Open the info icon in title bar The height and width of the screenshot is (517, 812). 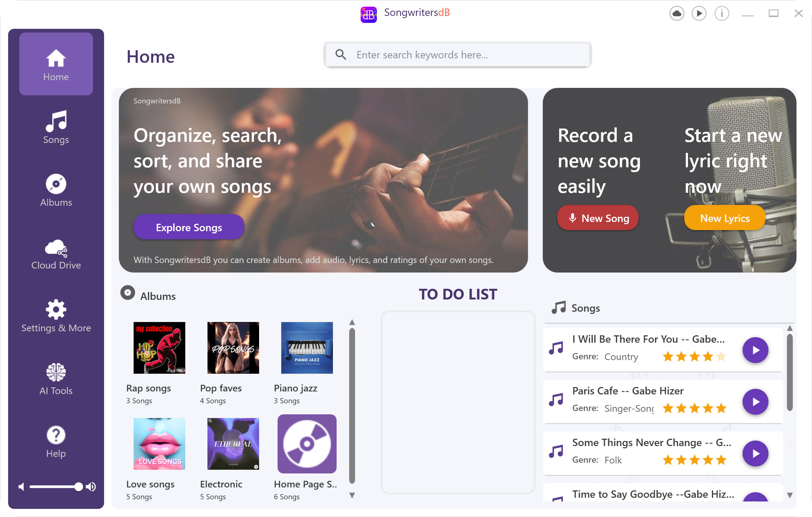[x=722, y=14]
